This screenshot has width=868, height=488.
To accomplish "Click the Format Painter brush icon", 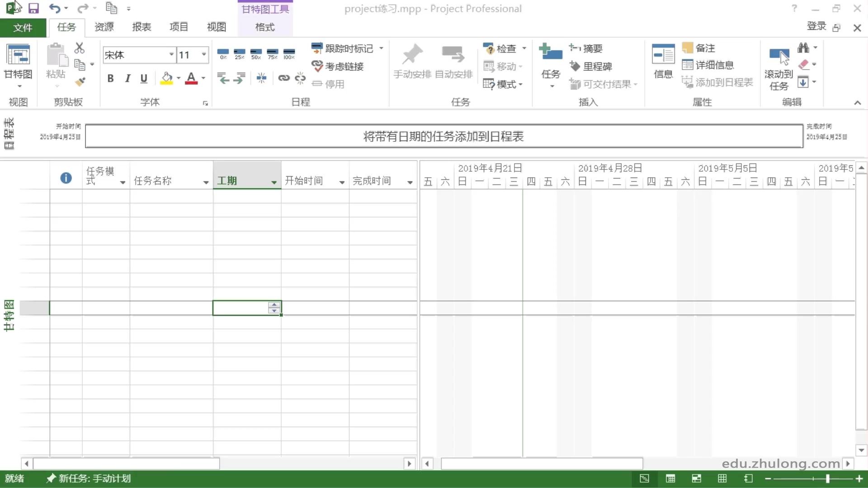I will pyautogui.click(x=80, y=82).
